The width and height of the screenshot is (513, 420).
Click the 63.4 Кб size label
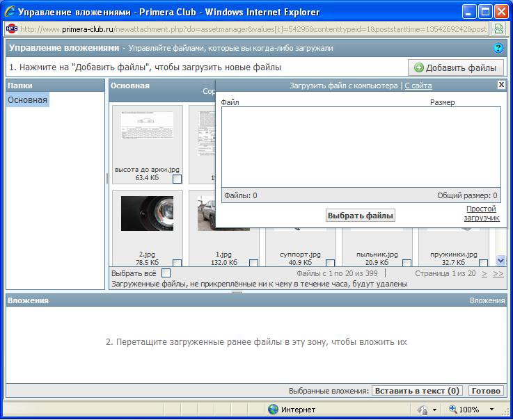pos(147,177)
